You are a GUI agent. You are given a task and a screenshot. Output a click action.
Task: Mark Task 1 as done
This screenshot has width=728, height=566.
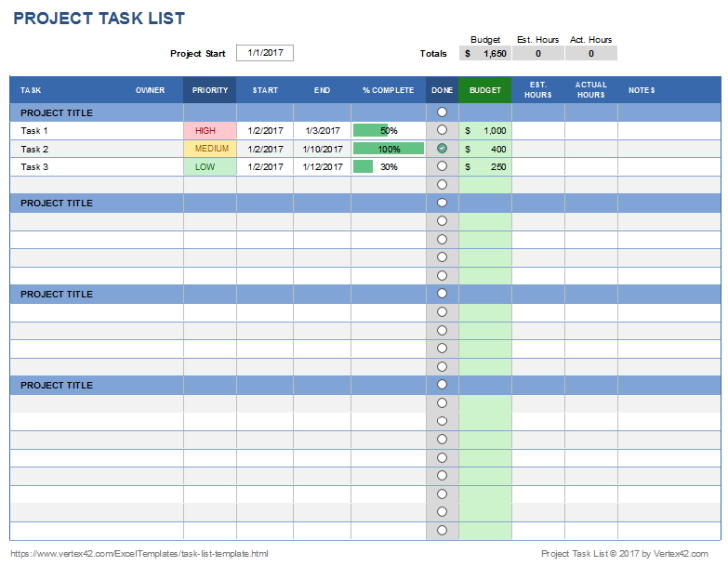click(x=442, y=130)
